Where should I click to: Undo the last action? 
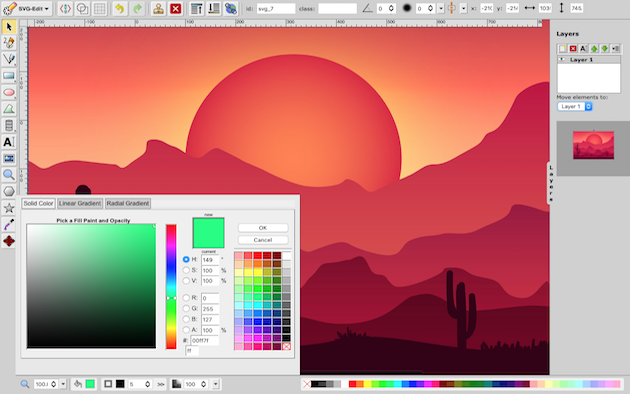coord(120,8)
